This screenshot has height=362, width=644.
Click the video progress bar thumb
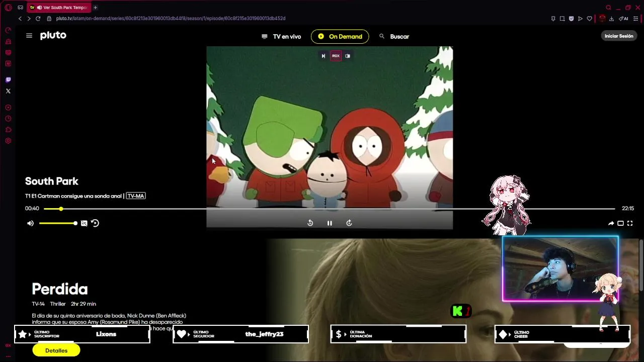61,209
